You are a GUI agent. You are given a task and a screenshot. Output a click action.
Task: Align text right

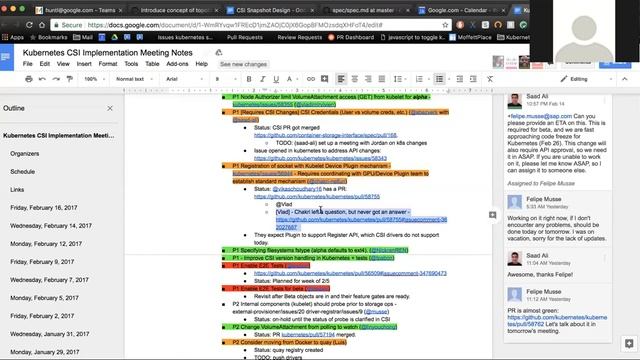pyautogui.click(x=368, y=79)
